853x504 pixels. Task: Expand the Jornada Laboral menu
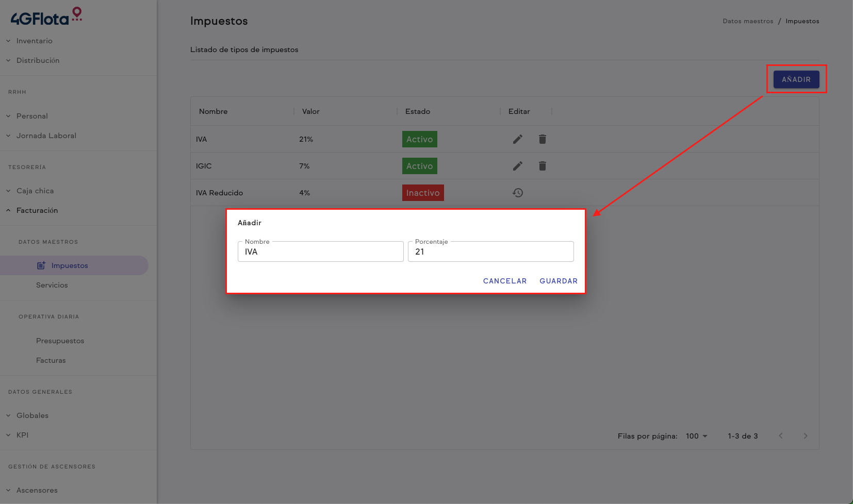pos(46,136)
